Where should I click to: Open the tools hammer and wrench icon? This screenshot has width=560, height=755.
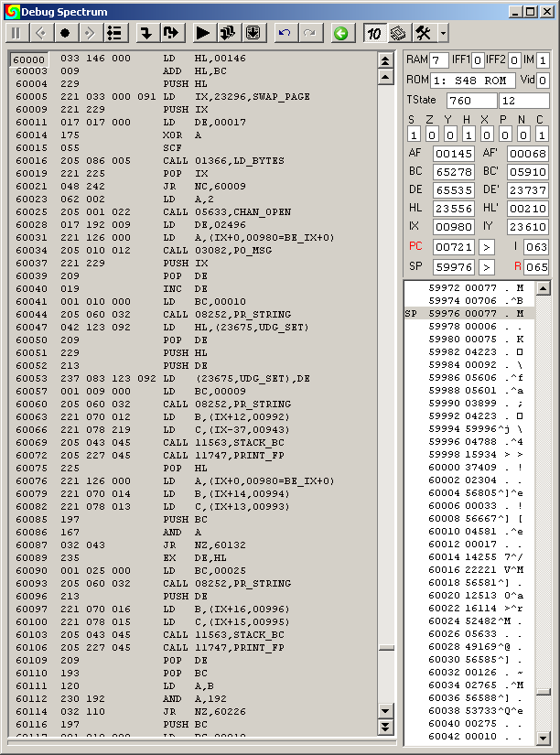424,33
